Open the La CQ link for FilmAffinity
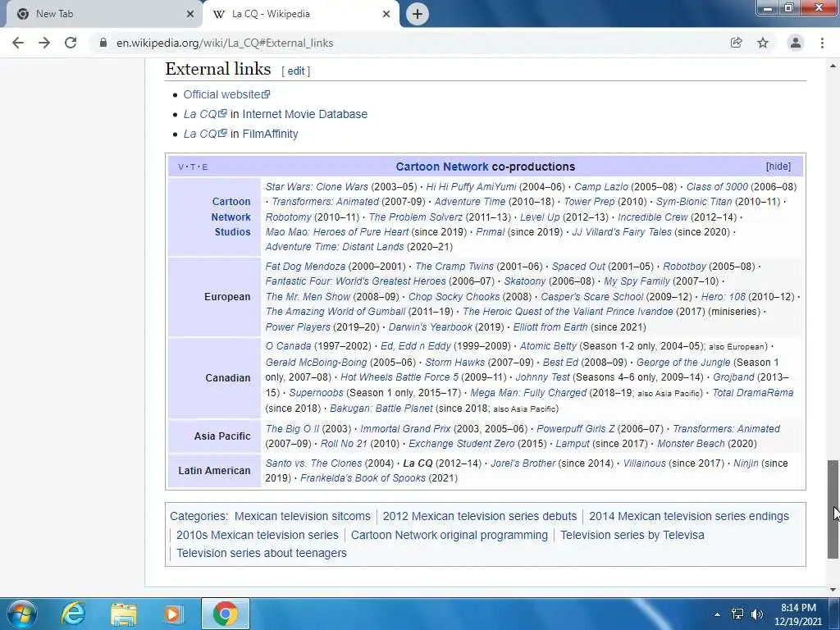Image resolution: width=840 pixels, height=630 pixels. point(205,134)
